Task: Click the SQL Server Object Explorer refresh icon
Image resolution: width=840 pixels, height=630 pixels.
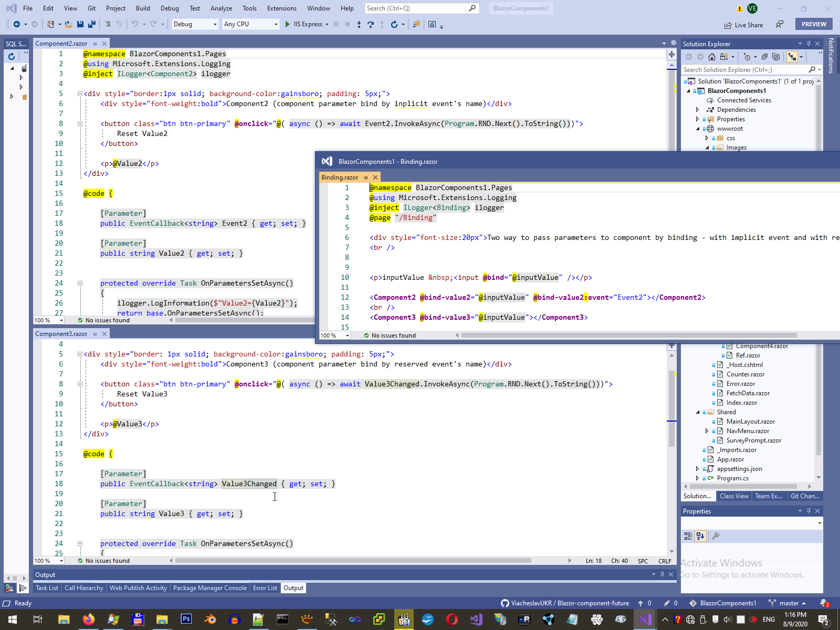Action: point(12,56)
